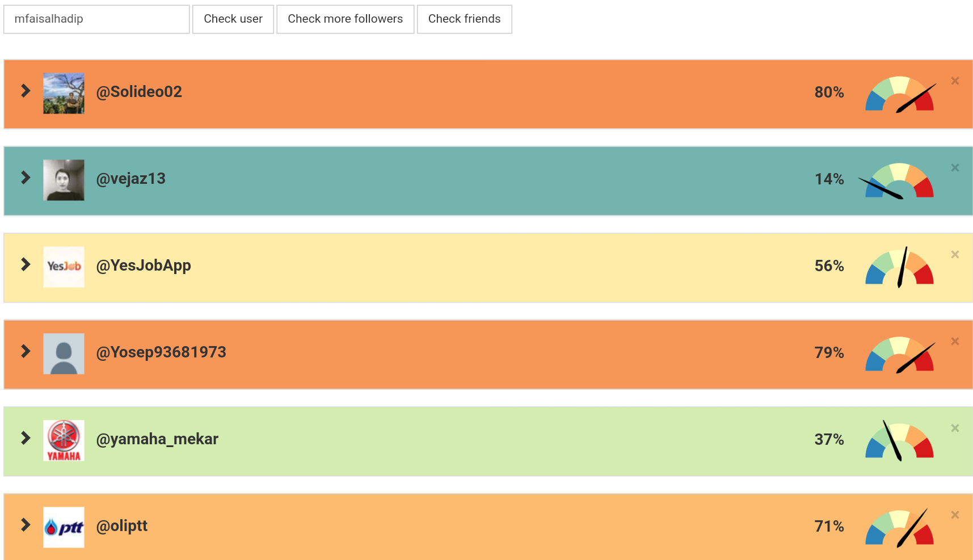
Task: Expand details for @yamaha_mekar
Action: click(x=26, y=438)
